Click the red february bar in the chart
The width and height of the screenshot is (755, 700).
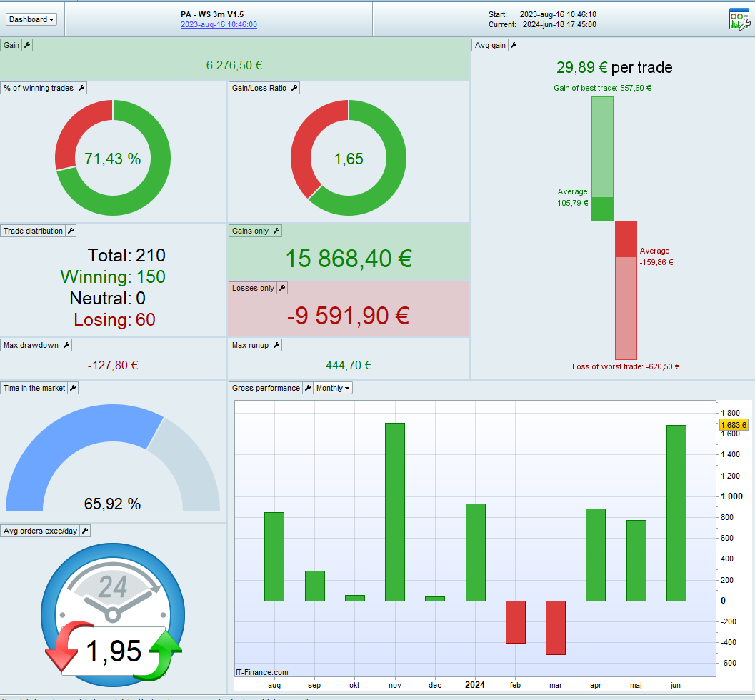point(515,622)
